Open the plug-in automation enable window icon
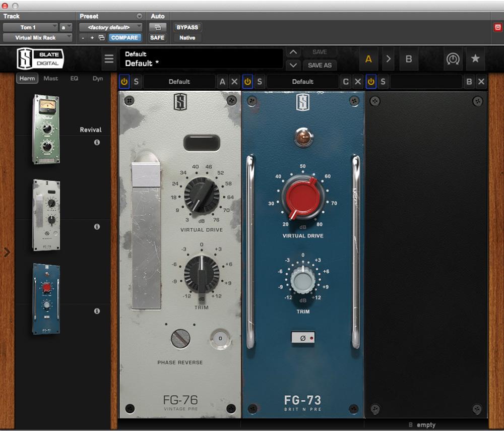This screenshot has height=431, width=504. [157, 27]
